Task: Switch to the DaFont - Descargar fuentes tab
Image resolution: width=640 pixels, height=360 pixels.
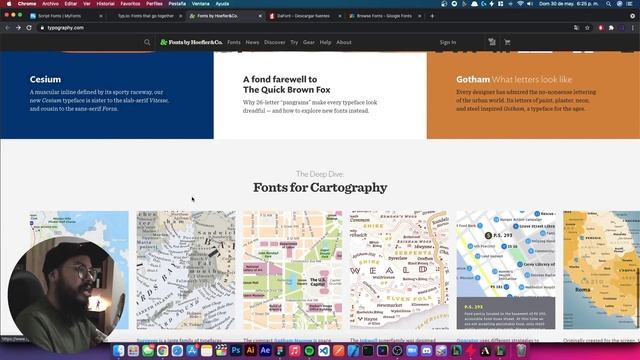Action: click(x=303, y=16)
